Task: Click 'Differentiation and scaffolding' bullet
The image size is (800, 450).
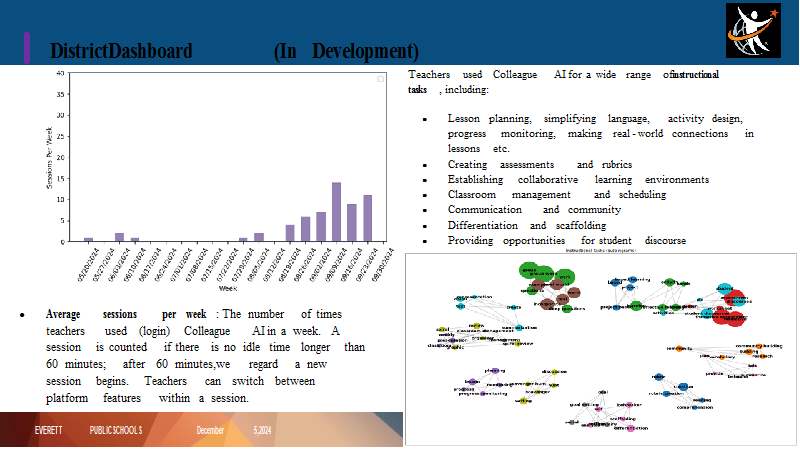Action: pyautogui.click(x=527, y=226)
